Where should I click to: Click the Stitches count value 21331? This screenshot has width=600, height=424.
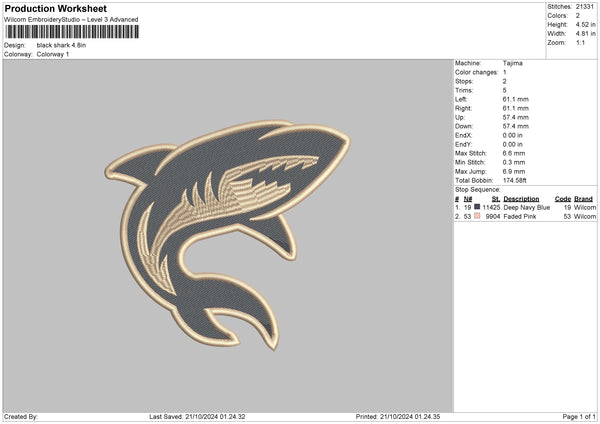pos(587,6)
